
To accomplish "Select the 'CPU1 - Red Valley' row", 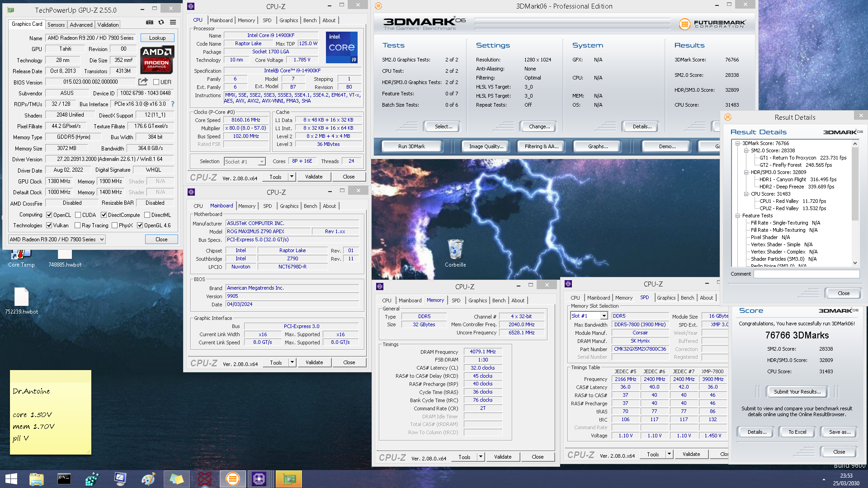I will 793,201.
